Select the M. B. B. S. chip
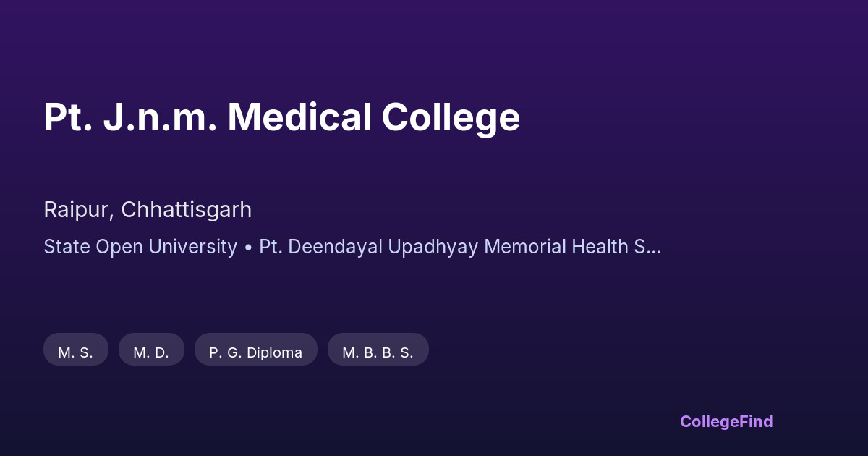 [378, 352]
